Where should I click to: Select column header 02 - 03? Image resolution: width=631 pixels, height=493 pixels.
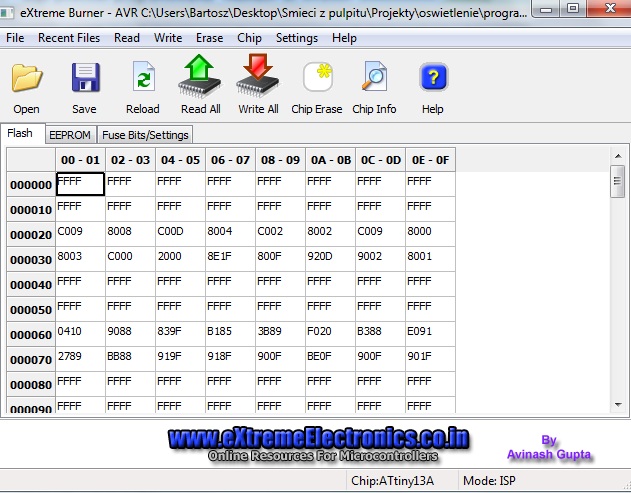pos(130,160)
